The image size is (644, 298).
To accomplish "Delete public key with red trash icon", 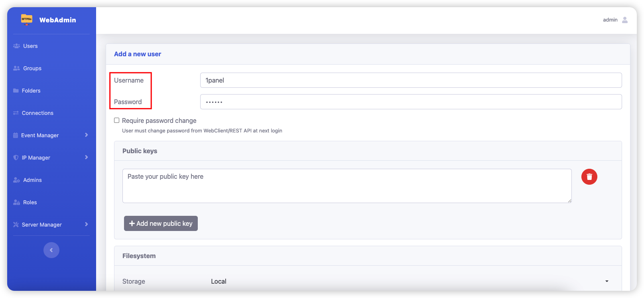I will click(x=589, y=177).
